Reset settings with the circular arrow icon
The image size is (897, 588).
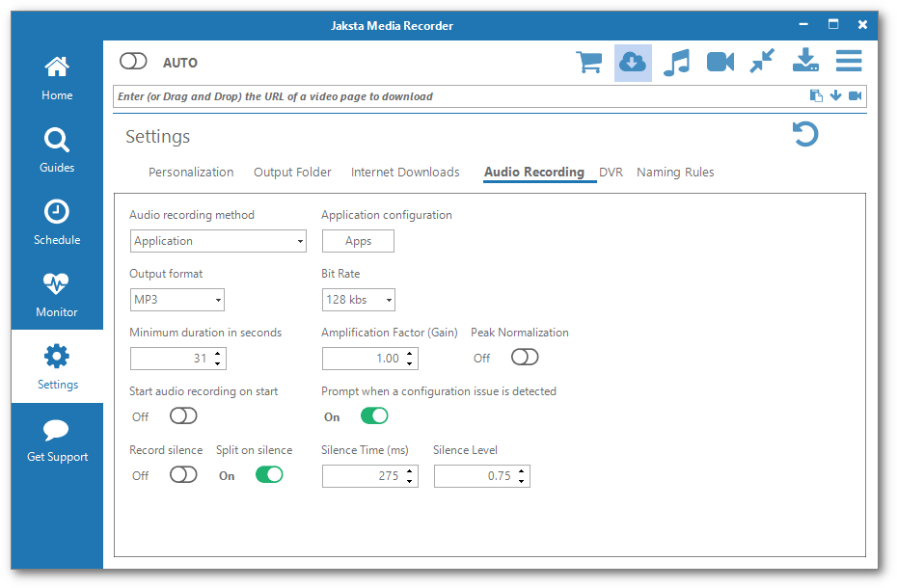[x=805, y=134]
